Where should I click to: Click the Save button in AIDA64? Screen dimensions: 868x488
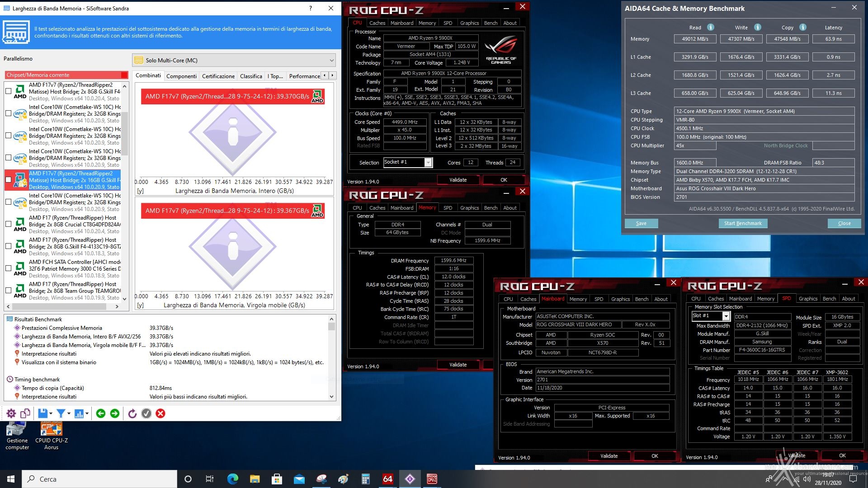coord(641,223)
